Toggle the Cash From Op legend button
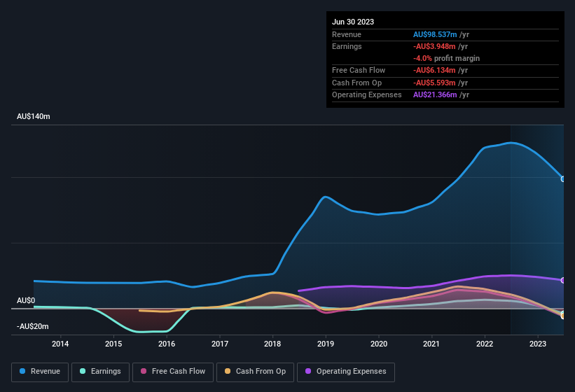 click(255, 372)
